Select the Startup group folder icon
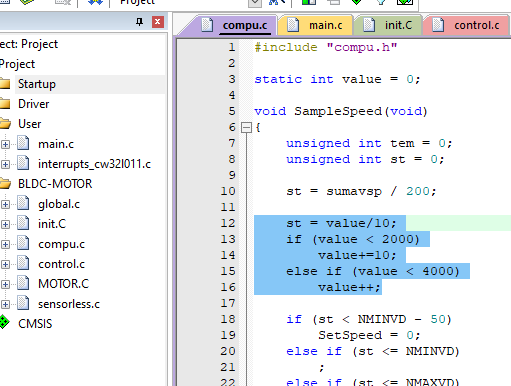 pyautogui.click(x=5, y=84)
